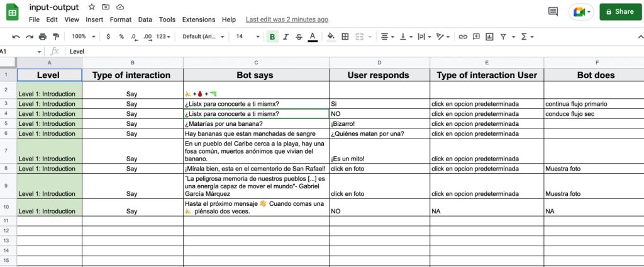This screenshot has width=644, height=267.
Task: Click the document title input-output
Action: coord(54,7)
